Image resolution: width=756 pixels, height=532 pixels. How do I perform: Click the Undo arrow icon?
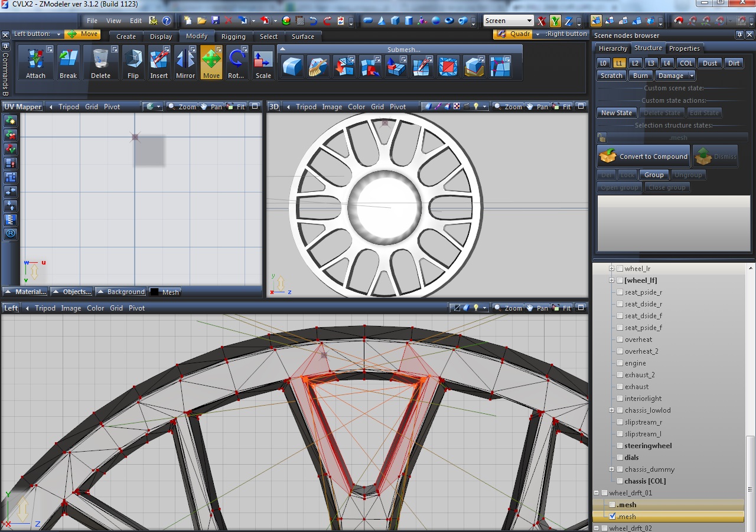point(313,21)
